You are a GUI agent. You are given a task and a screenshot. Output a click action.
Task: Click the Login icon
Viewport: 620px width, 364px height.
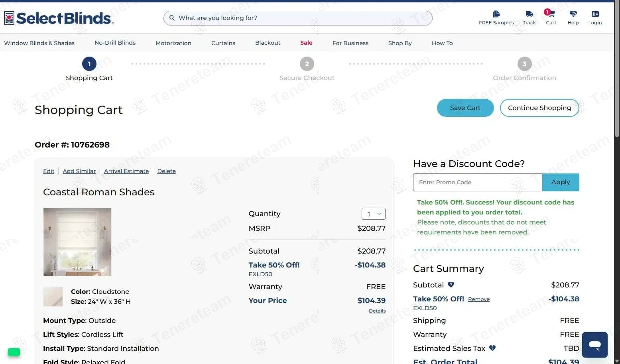click(595, 14)
